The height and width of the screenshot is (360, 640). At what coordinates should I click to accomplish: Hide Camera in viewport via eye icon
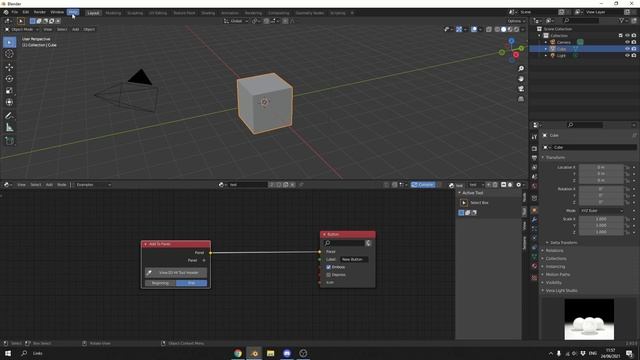[x=627, y=42]
